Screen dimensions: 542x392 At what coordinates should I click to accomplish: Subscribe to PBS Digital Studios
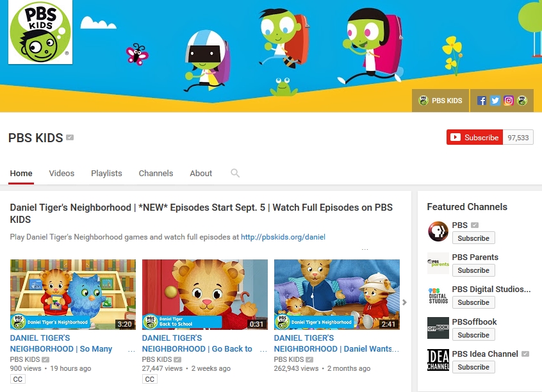473,302
